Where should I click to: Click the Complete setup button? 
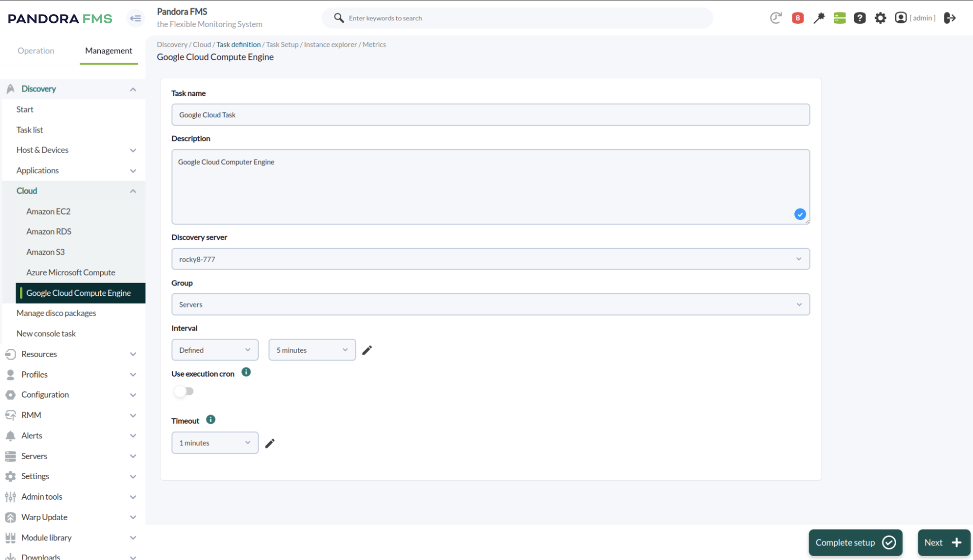point(855,542)
